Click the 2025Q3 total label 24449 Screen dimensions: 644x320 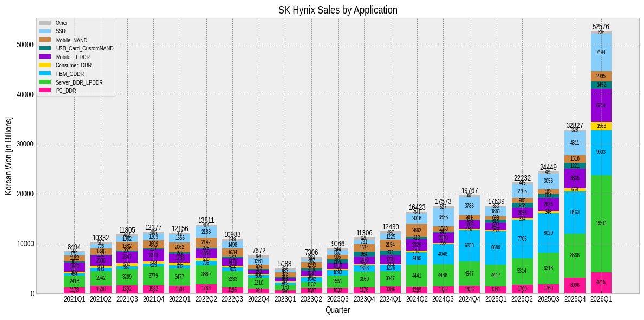point(548,167)
